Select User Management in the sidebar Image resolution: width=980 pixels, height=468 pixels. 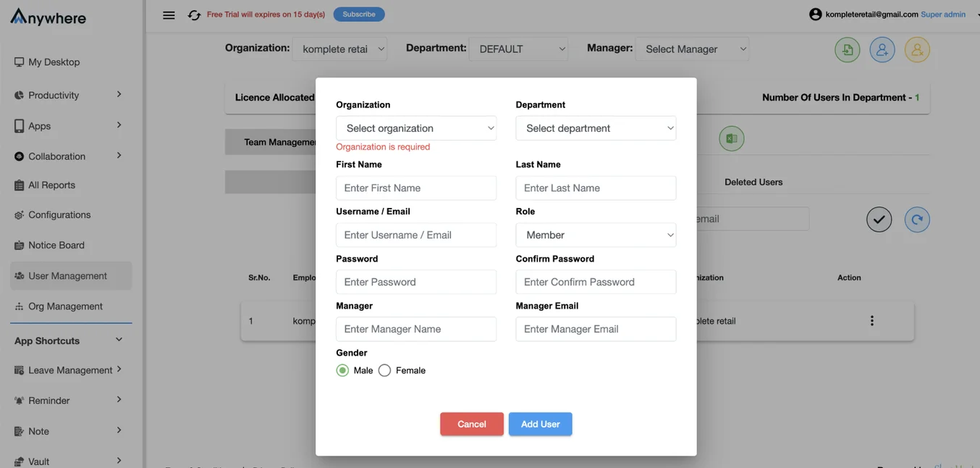click(71, 276)
